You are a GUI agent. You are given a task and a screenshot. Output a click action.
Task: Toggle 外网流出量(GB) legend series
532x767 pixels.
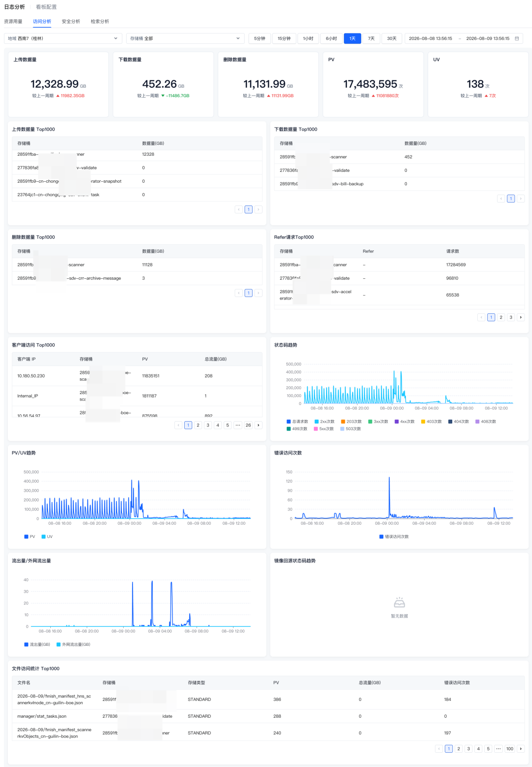[x=73, y=644]
